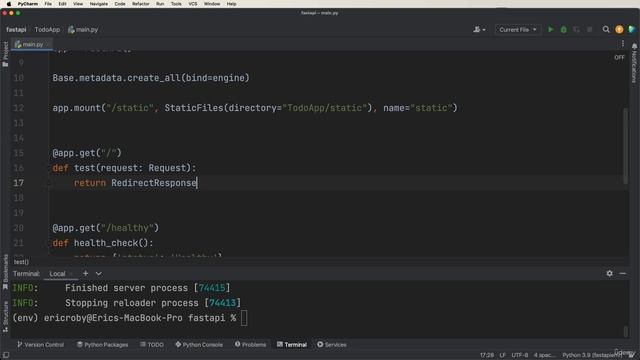Open the Code menu
This screenshot has height=360, width=640.
click(120, 4)
